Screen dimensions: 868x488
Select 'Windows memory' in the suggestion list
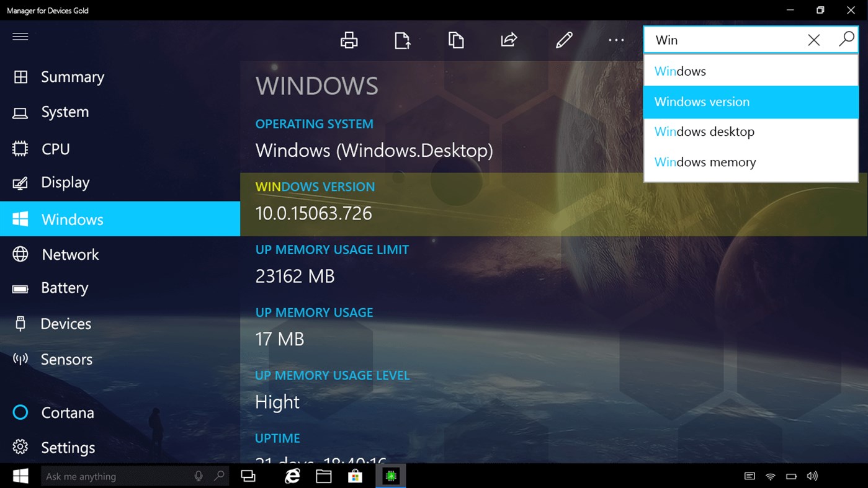pyautogui.click(x=705, y=162)
